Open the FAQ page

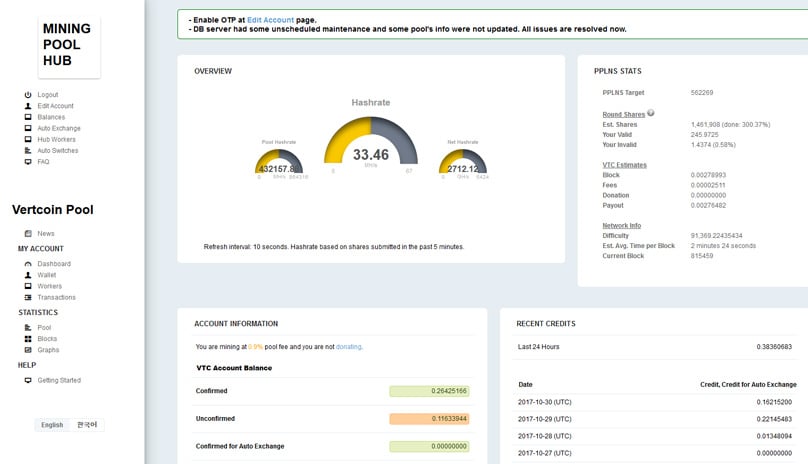coord(43,162)
